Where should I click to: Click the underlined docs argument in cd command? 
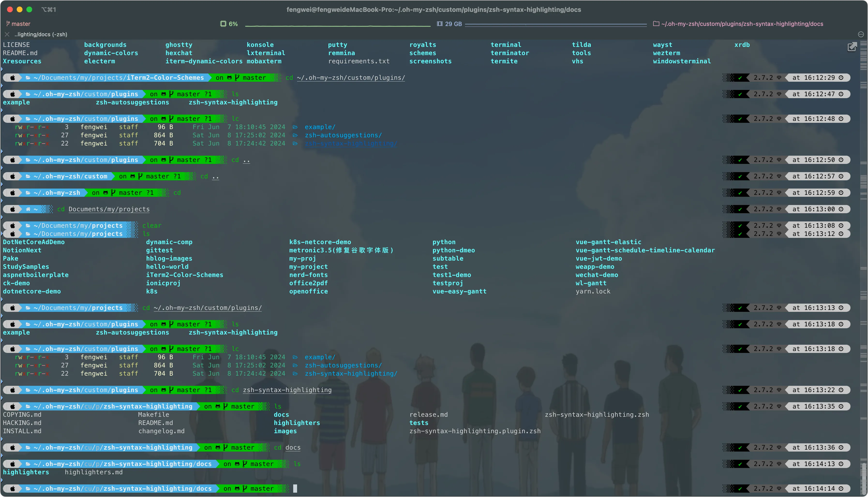pos(293,447)
